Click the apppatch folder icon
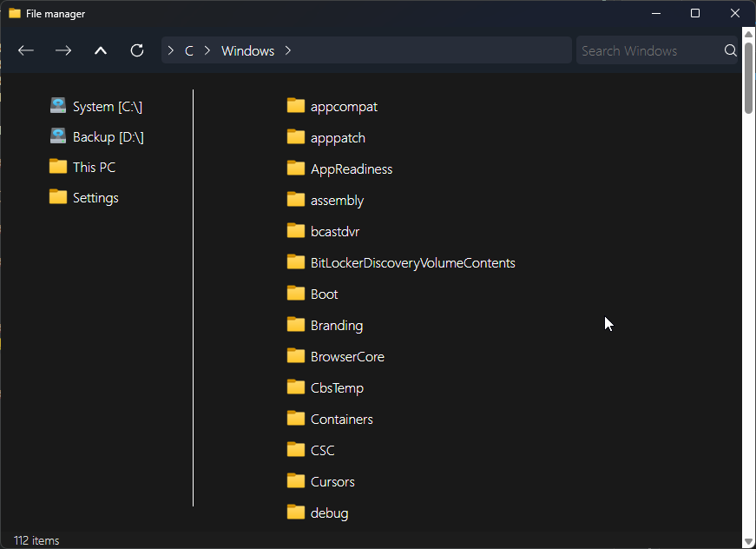This screenshot has width=756, height=549. point(296,137)
